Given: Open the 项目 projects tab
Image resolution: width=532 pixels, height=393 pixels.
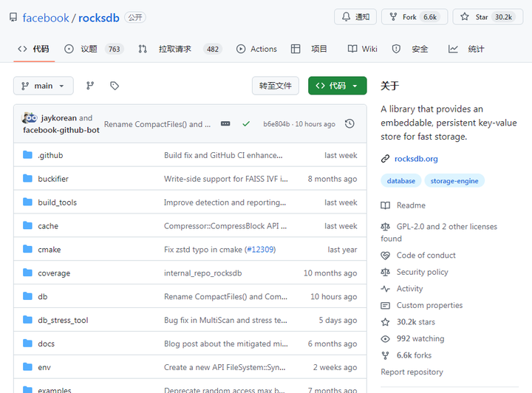Looking at the screenshot, I should (x=309, y=49).
